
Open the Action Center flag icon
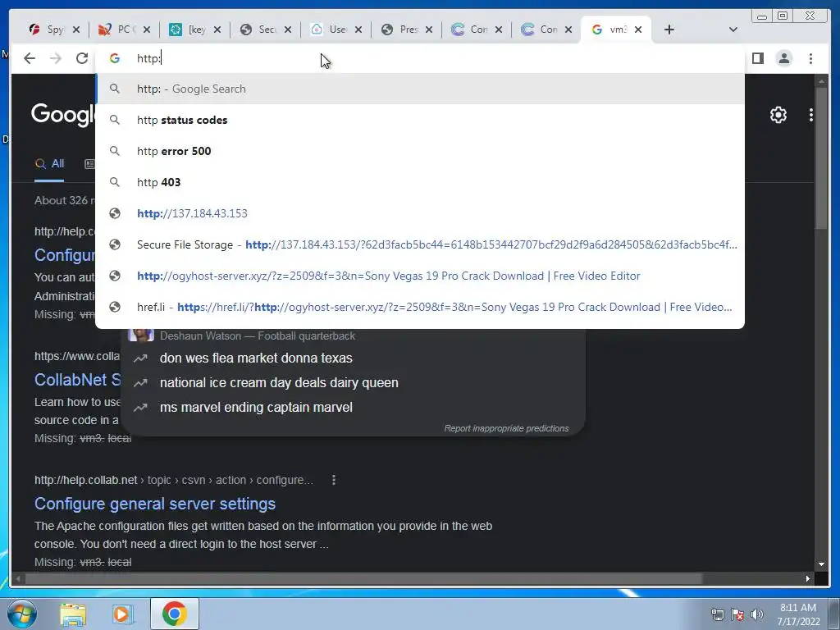(x=737, y=614)
